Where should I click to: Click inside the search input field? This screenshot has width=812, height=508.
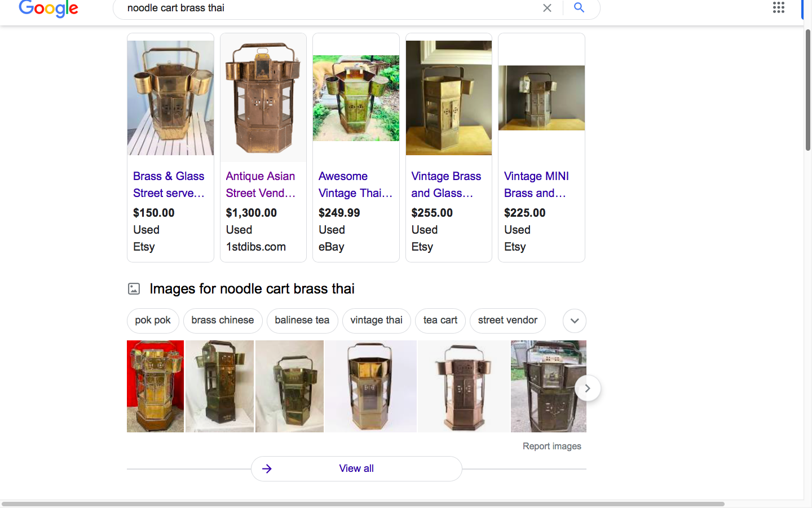327,8
